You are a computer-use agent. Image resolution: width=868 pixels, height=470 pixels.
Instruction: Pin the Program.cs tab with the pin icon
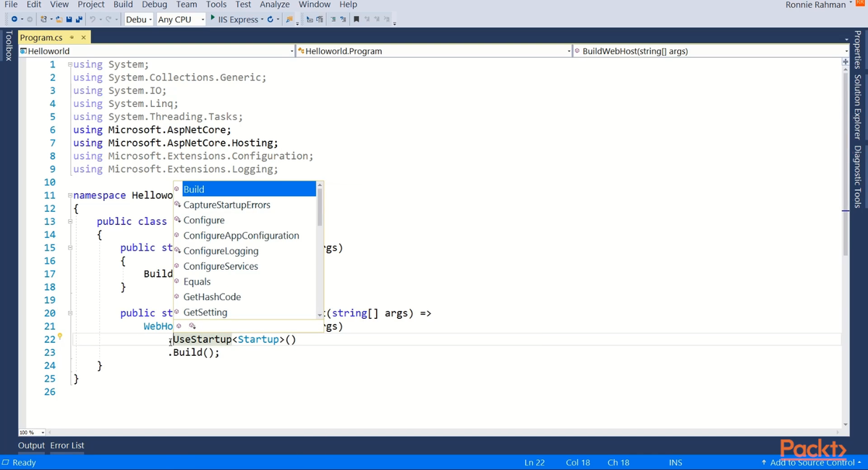(x=72, y=38)
